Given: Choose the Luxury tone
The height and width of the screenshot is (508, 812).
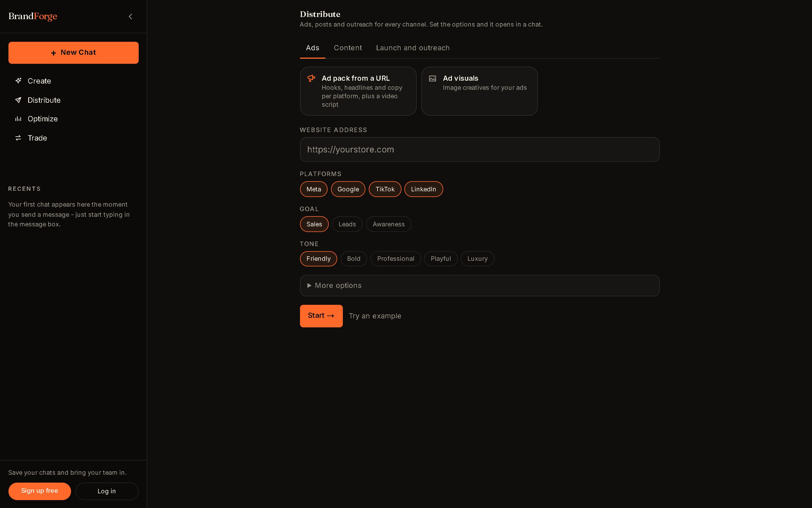Looking at the screenshot, I should point(477,259).
